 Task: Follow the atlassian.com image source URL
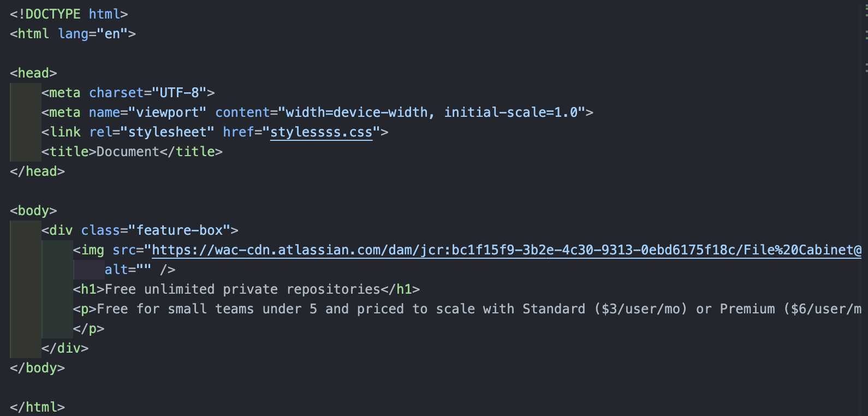pos(507,250)
